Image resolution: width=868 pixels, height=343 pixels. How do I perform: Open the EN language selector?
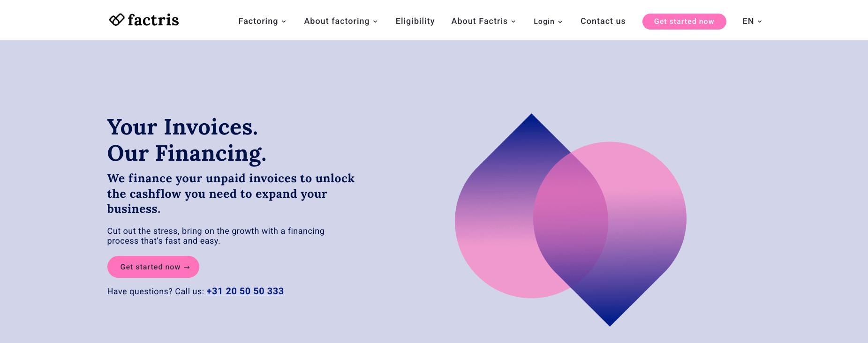pos(748,21)
